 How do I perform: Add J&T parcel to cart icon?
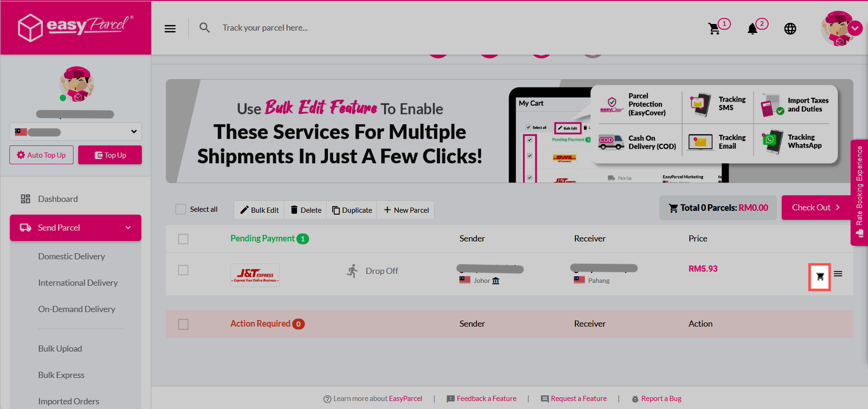(x=819, y=277)
